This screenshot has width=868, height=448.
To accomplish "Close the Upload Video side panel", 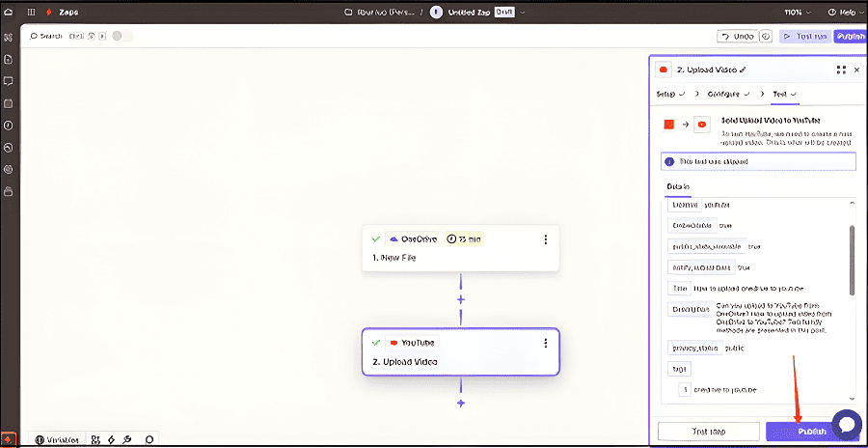I will tap(856, 70).
